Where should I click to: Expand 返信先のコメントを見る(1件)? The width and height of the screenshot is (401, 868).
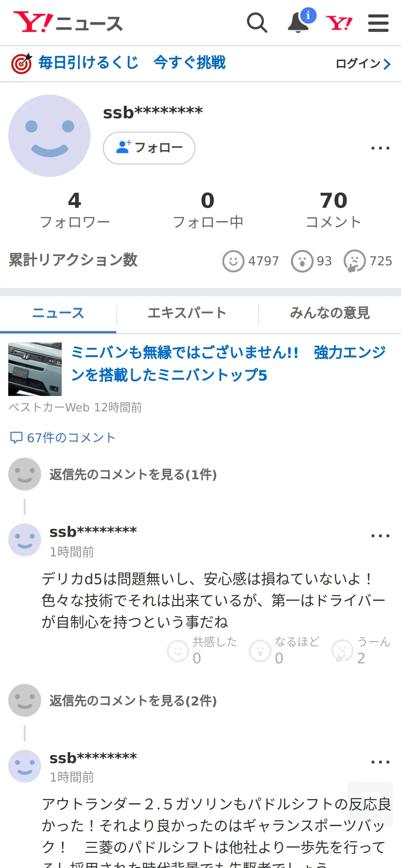coord(133,474)
